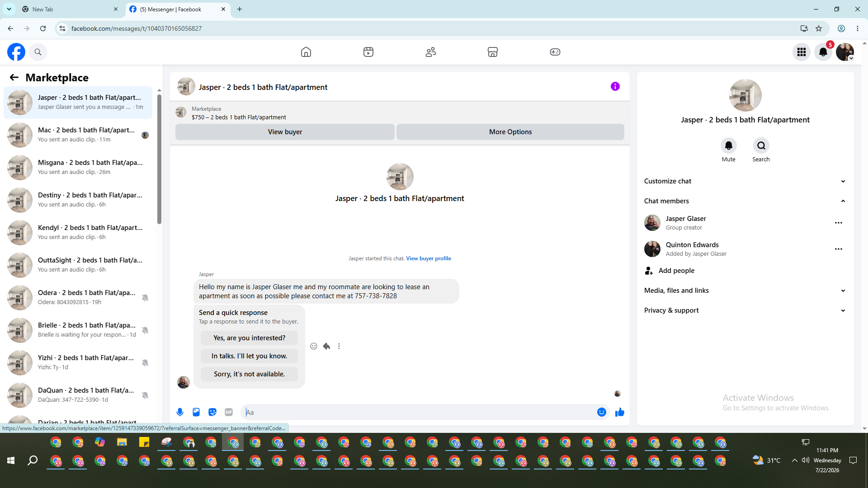868x488 pixels.
Task: Switch to the New Tab browser tab
Action: click(70, 9)
